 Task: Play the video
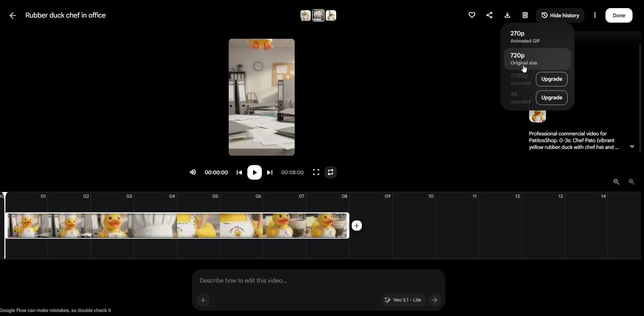click(x=254, y=173)
